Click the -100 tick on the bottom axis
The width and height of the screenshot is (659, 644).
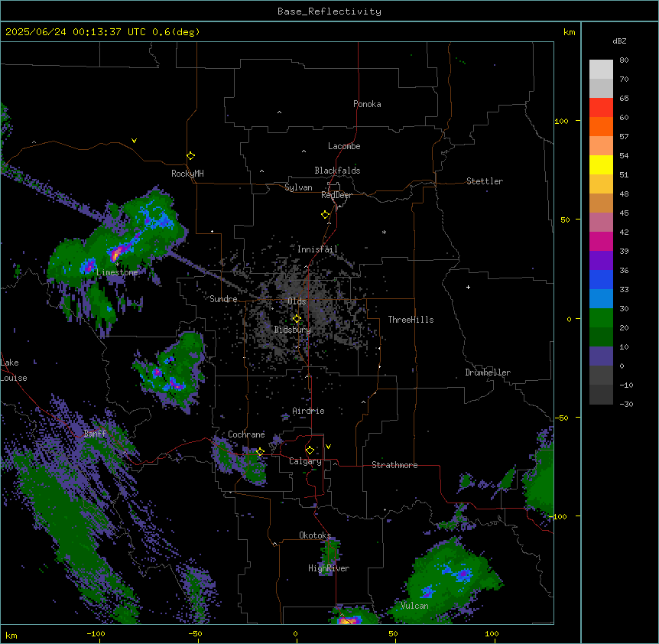(x=96, y=633)
